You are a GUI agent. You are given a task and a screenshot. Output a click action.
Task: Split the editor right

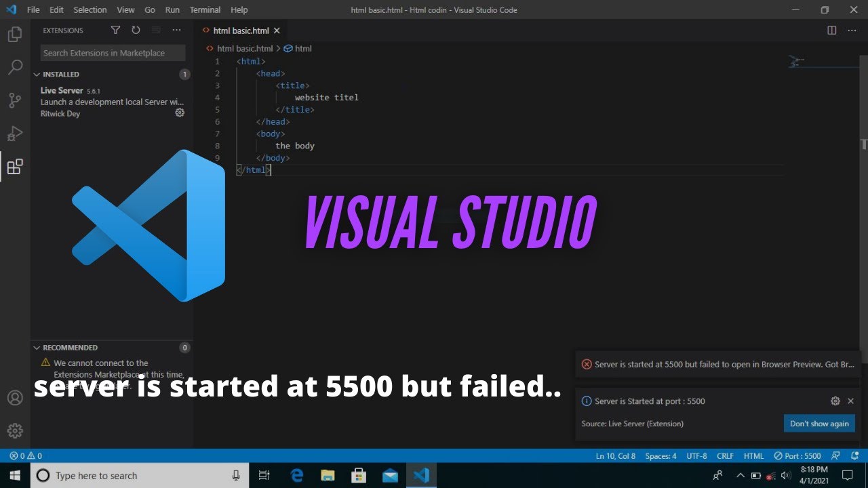(x=832, y=30)
